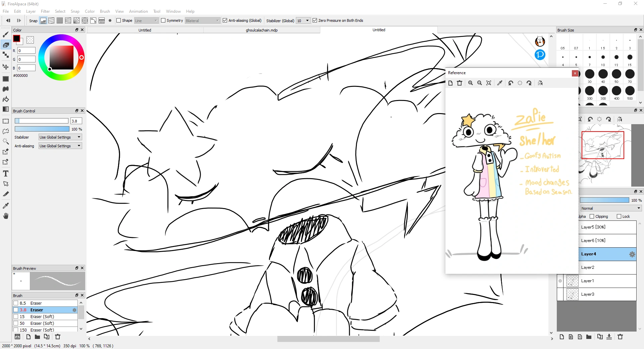The width and height of the screenshot is (644, 349).
Task: Switch to the ghoulcalachain.mdp tab
Action: (262, 30)
